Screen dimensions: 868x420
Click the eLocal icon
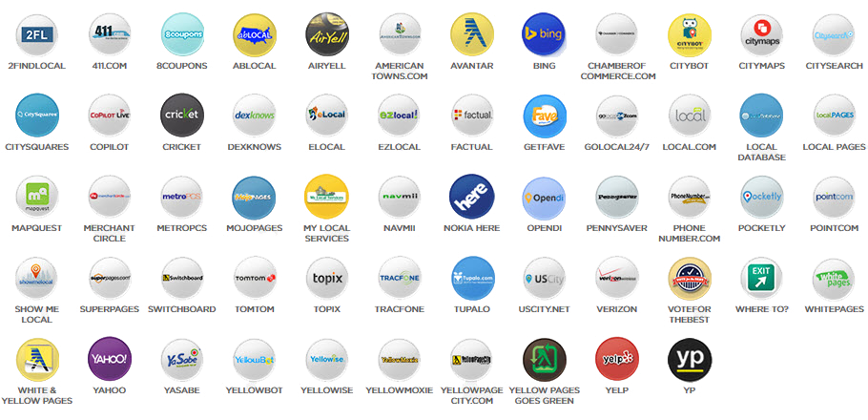pyautogui.click(x=327, y=115)
